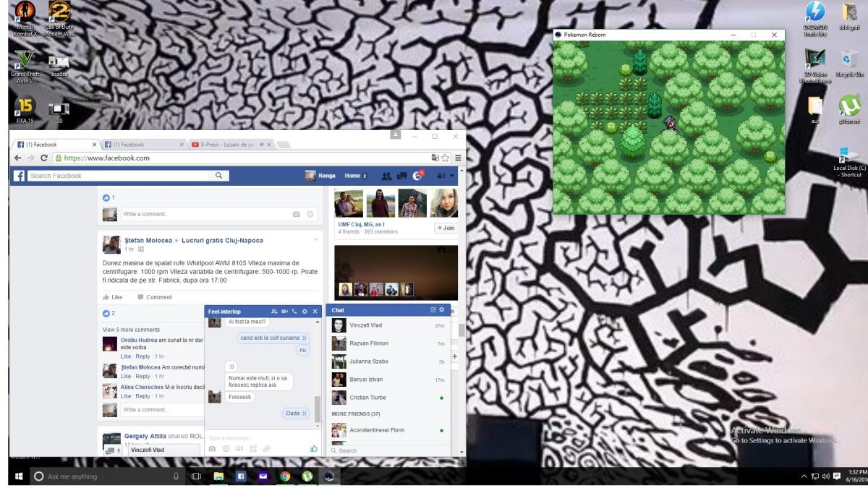
Task: Send a thumbs-up like in the chat
Action: tap(314, 448)
